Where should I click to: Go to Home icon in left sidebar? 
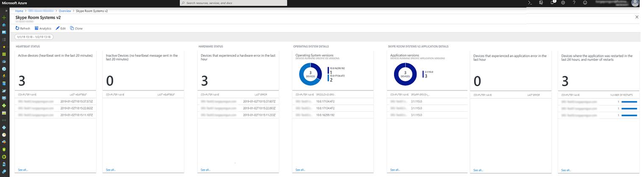[x=4, y=25]
